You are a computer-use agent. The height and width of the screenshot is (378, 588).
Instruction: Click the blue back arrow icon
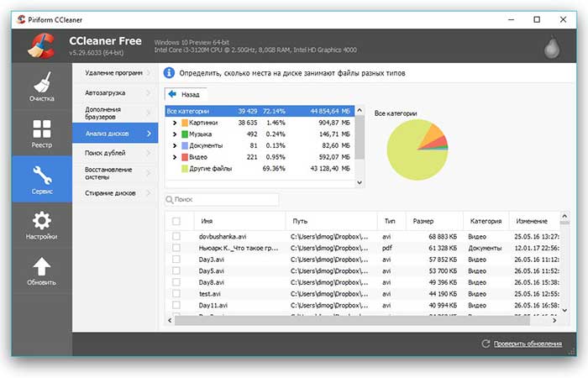coord(172,94)
